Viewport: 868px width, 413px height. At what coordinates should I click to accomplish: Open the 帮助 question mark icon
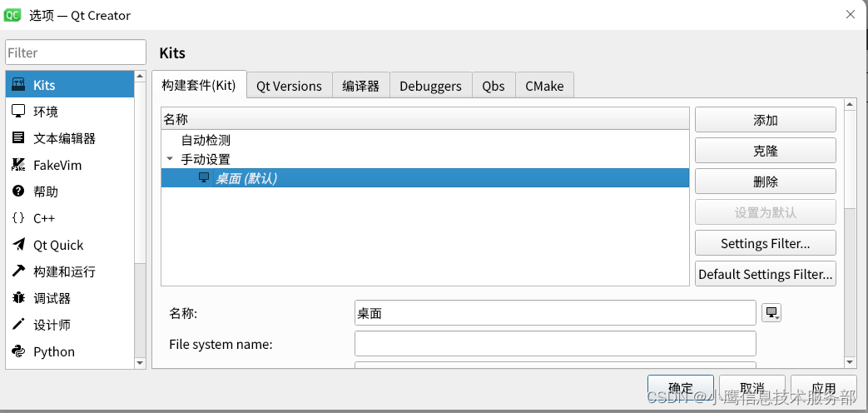coord(18,191)
